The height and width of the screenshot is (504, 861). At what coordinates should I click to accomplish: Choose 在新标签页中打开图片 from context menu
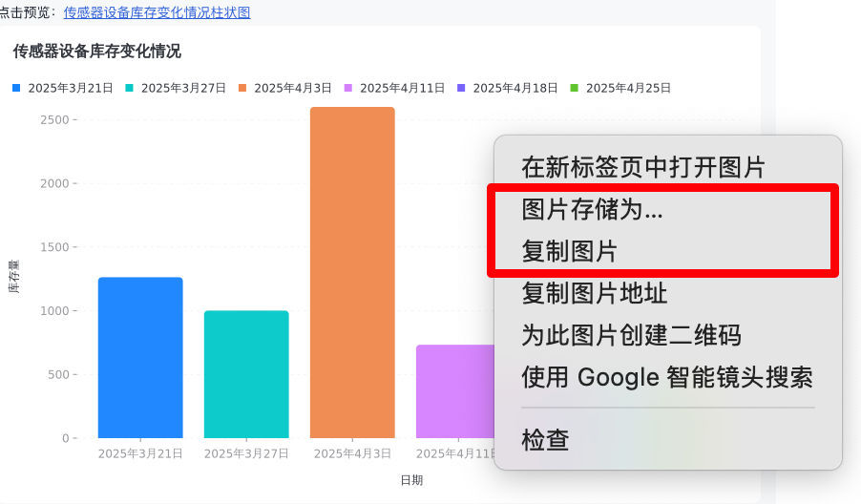tap(643, 167)
